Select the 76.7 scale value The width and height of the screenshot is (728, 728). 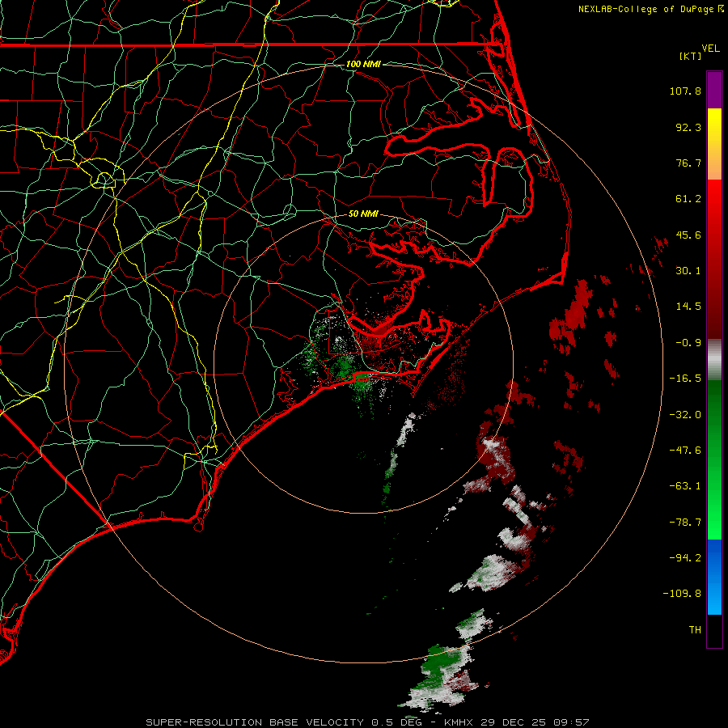[x=688, y=163]
